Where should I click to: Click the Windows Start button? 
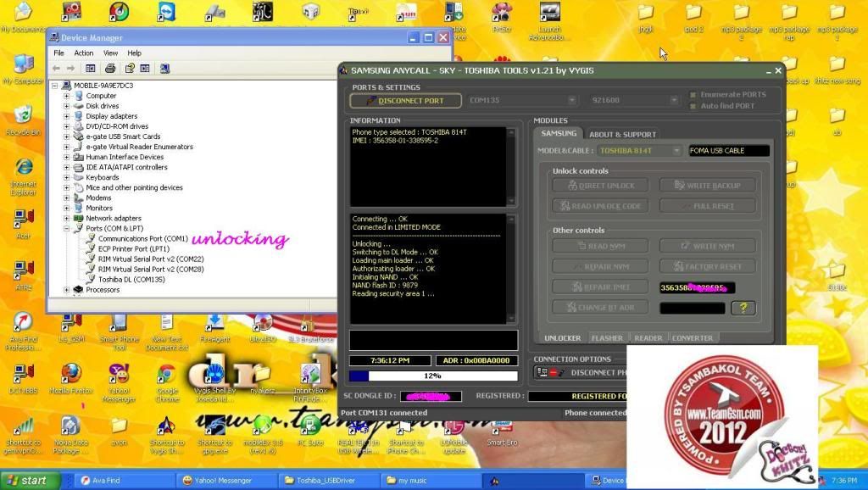tap(25, 481)
